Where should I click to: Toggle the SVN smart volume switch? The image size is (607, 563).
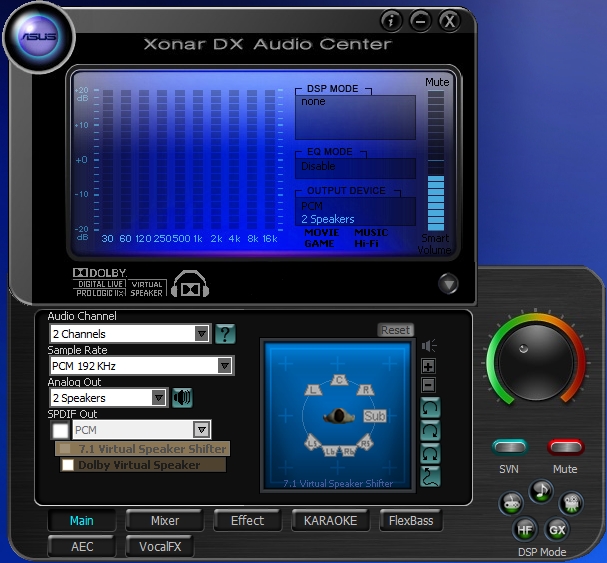510,448
